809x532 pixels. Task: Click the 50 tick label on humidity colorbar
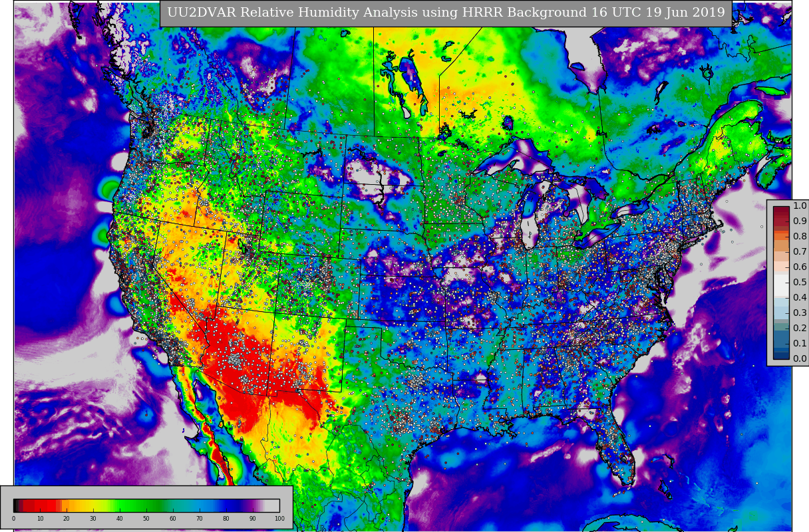click(x=146, y=519)
